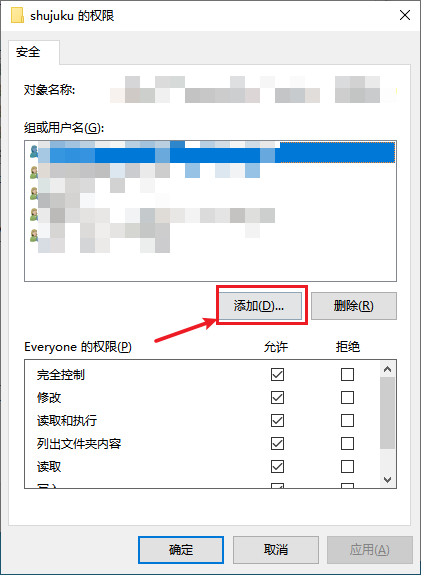Open the 安全 tab
421x575 pixels.
click(x=28, y=52)
